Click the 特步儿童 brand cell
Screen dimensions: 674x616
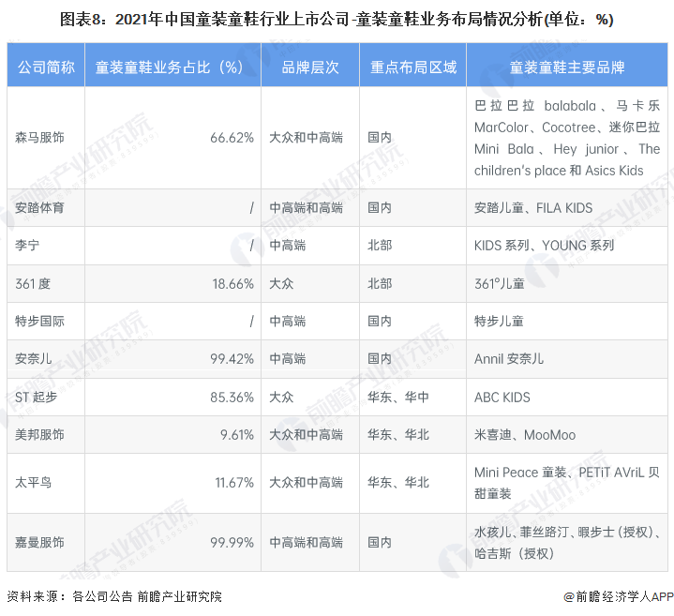pyautogui.click(x=567, y=321)
